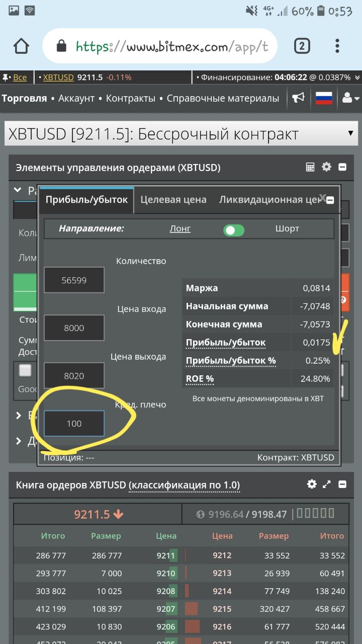Image resolution: width=362 pixels, height=644 pixels.
Task: Click Маржа value 0,0814
Action: [316, 288]
